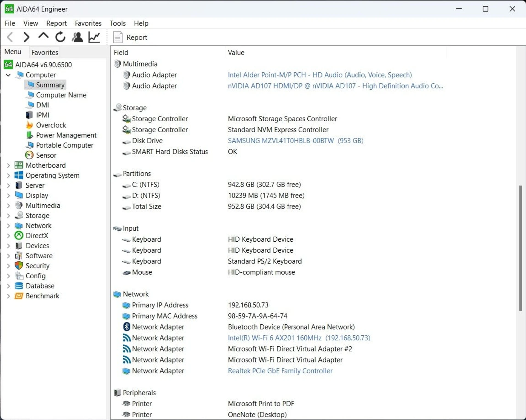Click the Overclock flame icon
Image resolution: width=526 pixels, height=420 pixels.
[x=29, y=125]
